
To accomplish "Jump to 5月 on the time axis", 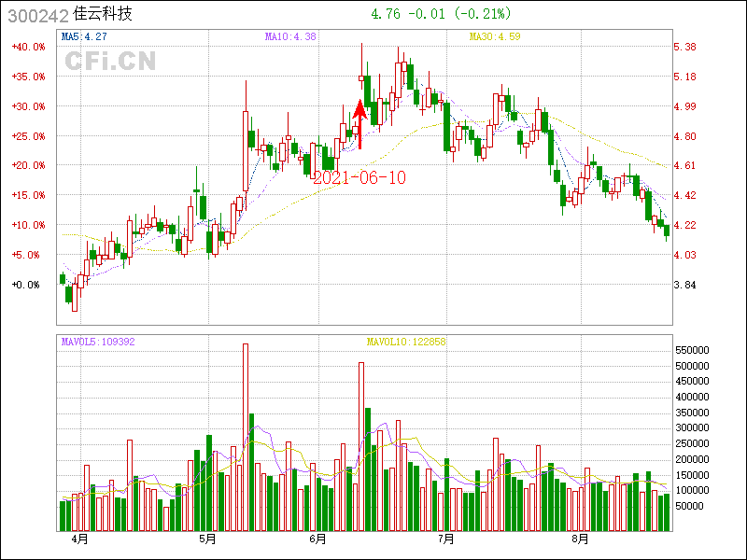I will click(207, 539).
